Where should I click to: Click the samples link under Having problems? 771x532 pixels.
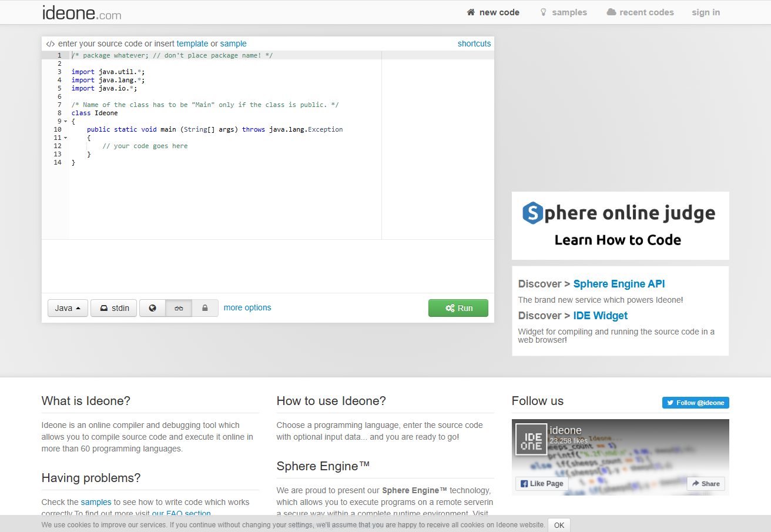click(x=96, y=502)
